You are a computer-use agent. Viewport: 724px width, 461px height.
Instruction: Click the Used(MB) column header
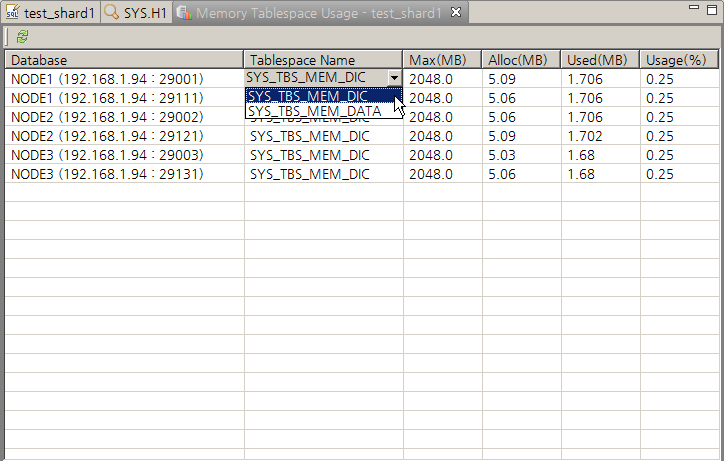(x=600, y=60)
